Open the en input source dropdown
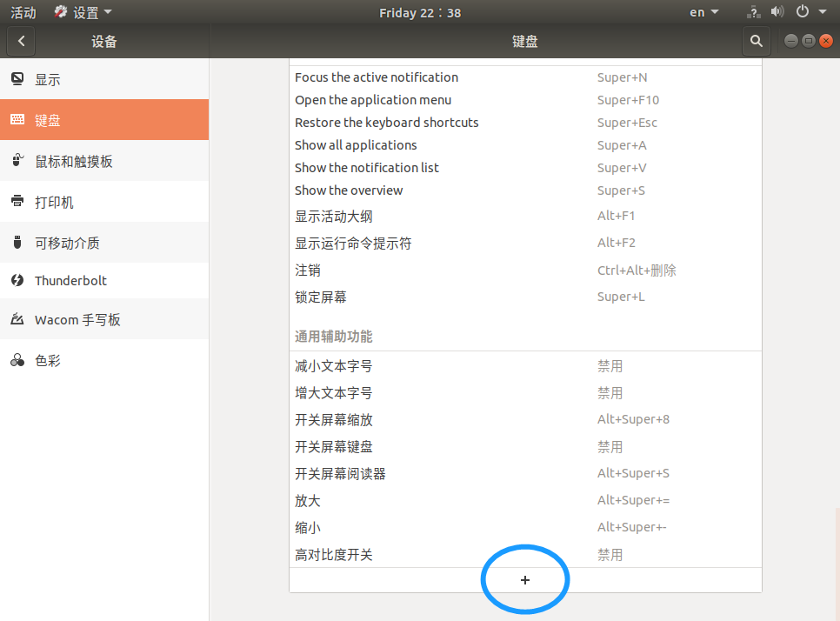This screenshot has width=840, height=621. coord(703,12)
